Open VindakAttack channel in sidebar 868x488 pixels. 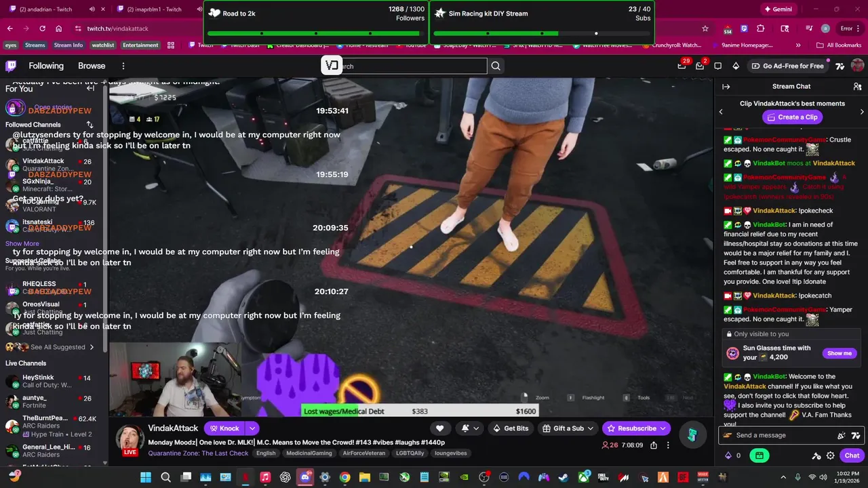point(51,165)
